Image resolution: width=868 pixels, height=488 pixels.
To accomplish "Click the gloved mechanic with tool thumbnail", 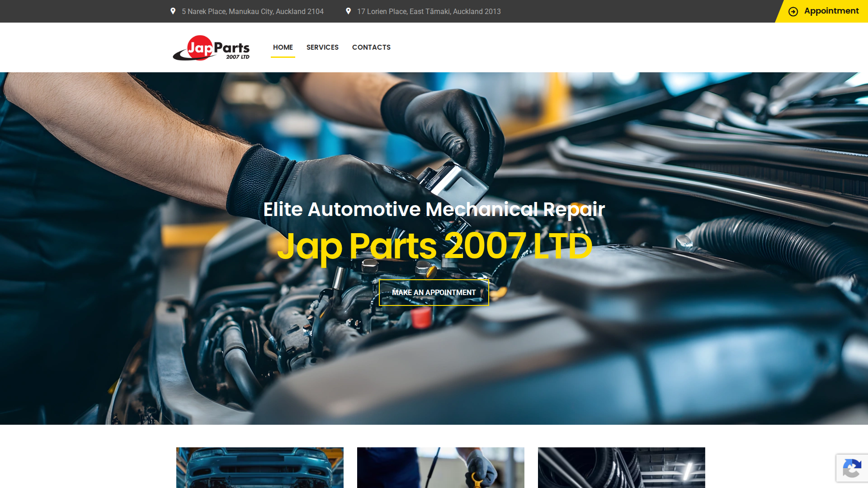I will tap(441, 468).
